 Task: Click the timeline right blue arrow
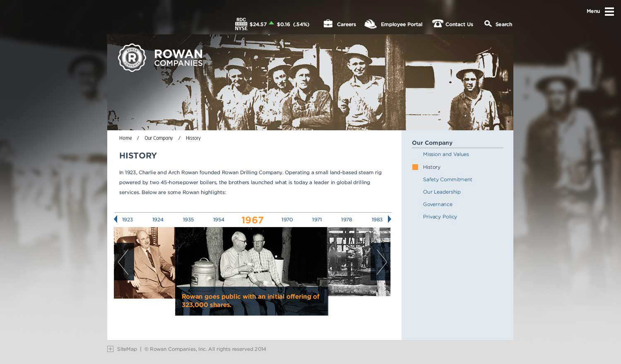pos(390,219)
